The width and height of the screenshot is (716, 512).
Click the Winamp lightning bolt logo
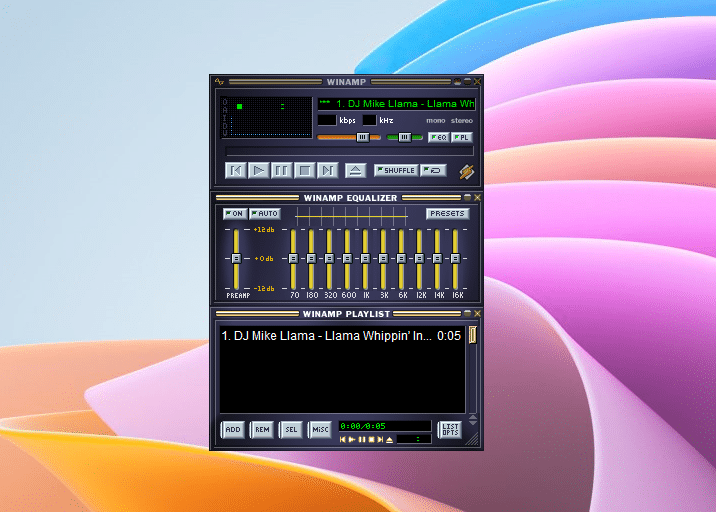[466, 172]
